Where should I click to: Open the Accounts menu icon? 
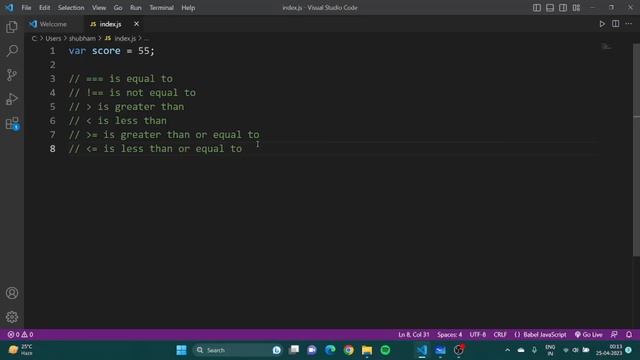12,293
